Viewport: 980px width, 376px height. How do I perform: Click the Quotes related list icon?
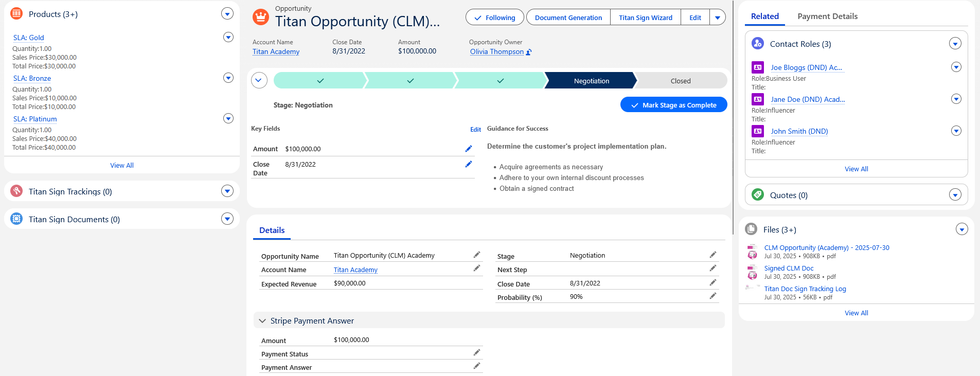point(758,194)
